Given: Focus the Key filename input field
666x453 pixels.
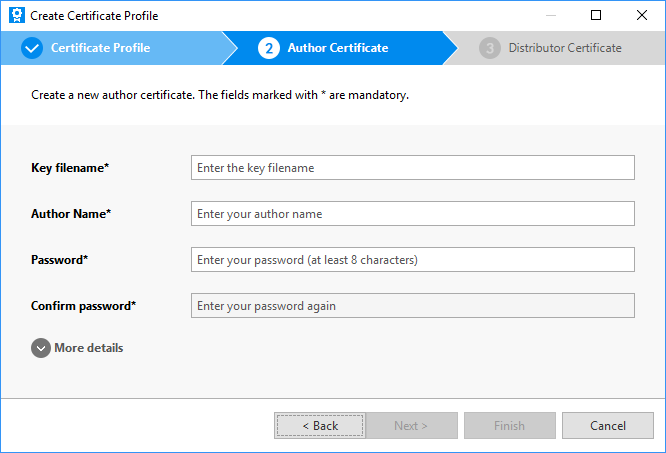Looking at the screenshot, I should [x=412, y=168].
